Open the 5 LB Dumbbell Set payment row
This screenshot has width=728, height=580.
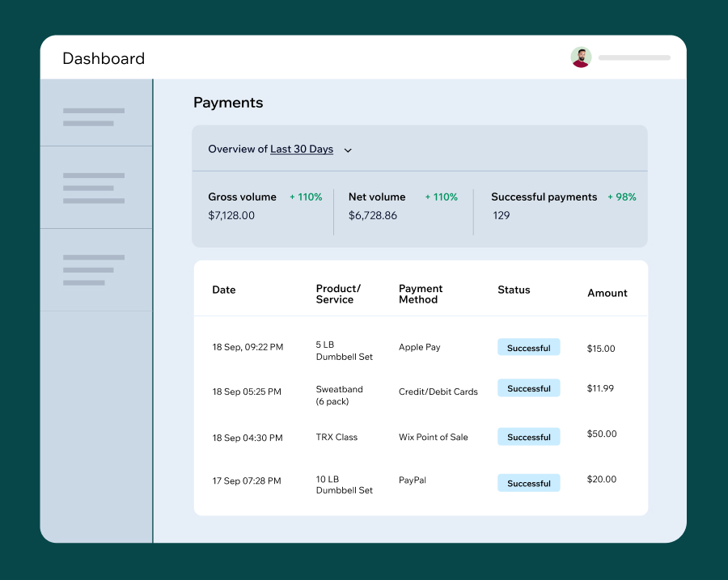421,349
